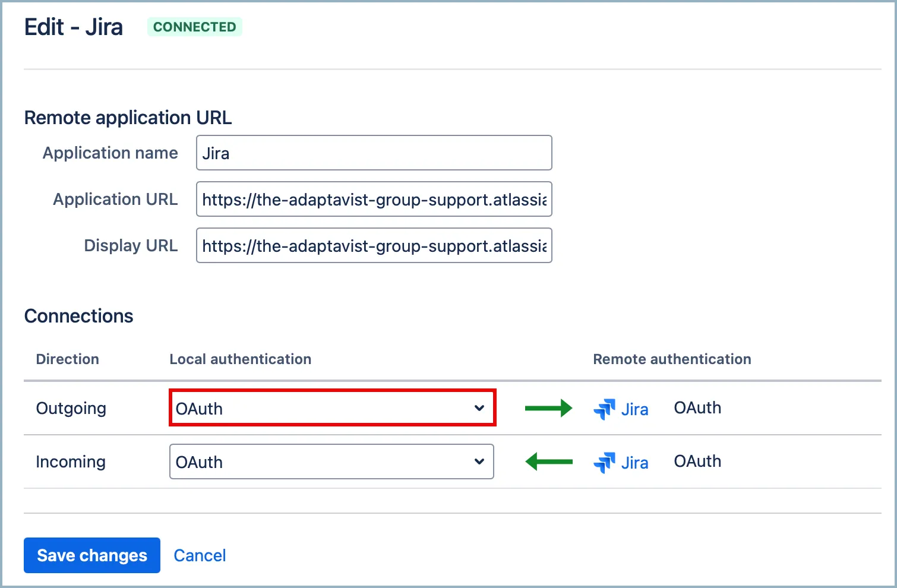Click the Jira logo icon in Incoming row
This screenshot has width=897, height=588.
coord(605,462)
